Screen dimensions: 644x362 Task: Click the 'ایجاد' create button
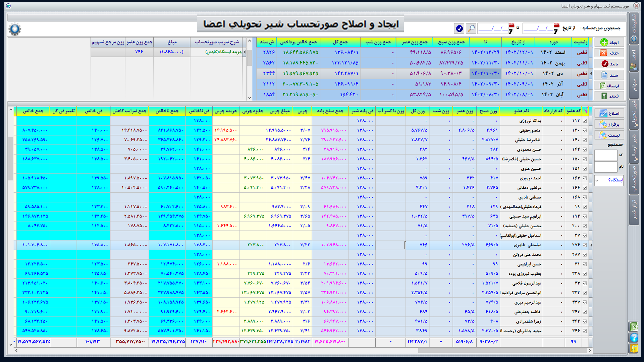pyautogui.click(x=609, y=42)
